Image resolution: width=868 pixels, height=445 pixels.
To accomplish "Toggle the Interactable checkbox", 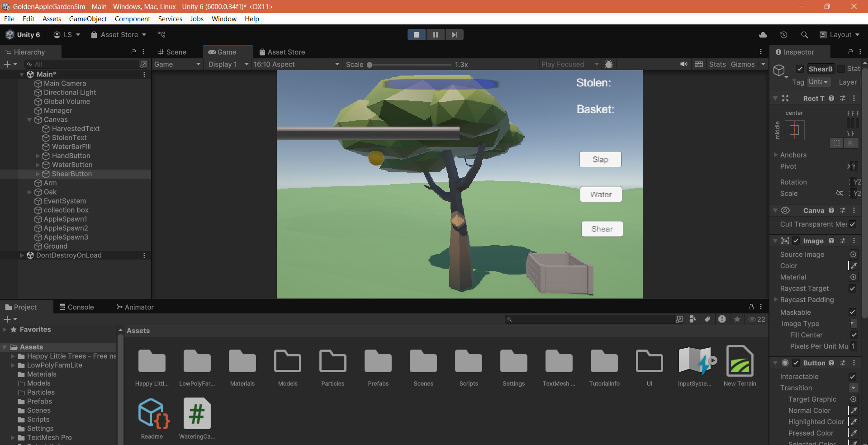I will tap(852, 377).
